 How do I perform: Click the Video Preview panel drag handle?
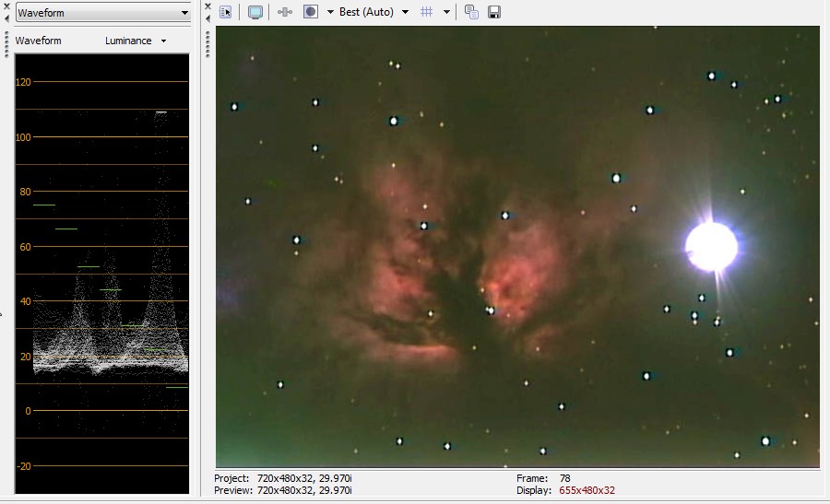coord(207,44)
